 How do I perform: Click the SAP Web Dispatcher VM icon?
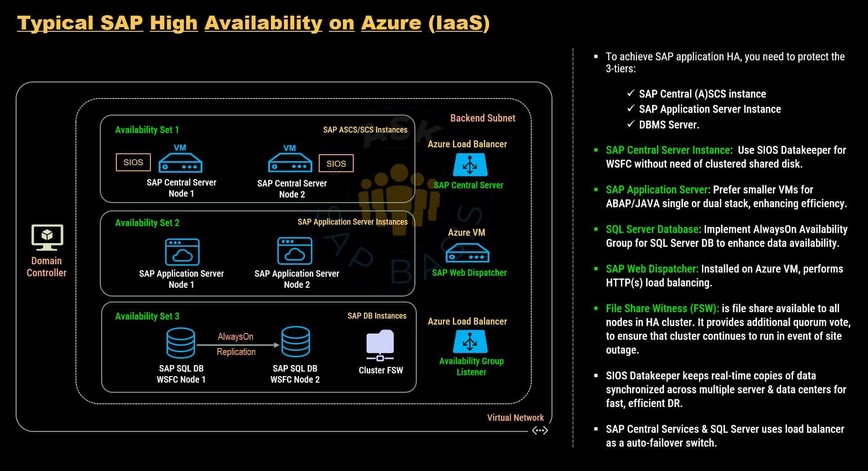click(x=467, y=252)
